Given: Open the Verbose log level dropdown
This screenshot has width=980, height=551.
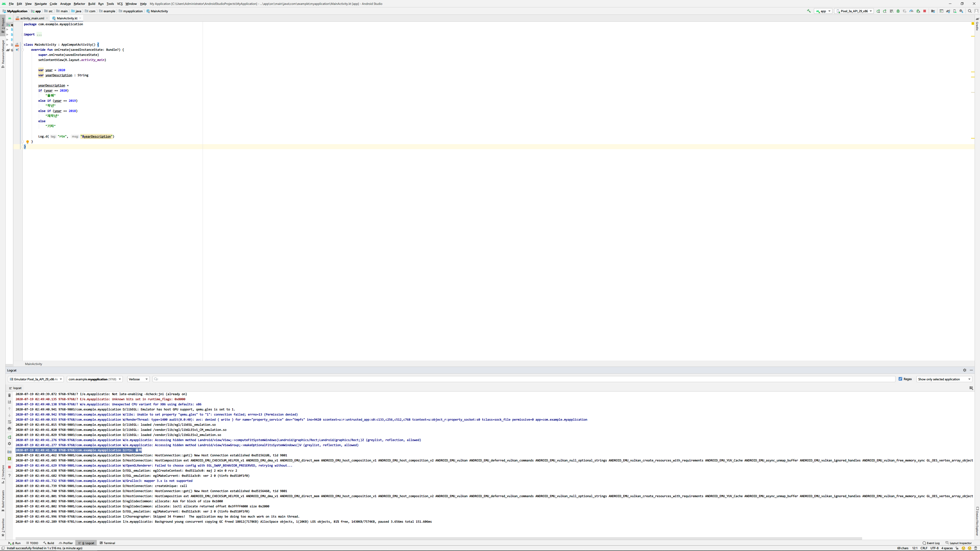Looking at the screenshot, I should (138, 379).
